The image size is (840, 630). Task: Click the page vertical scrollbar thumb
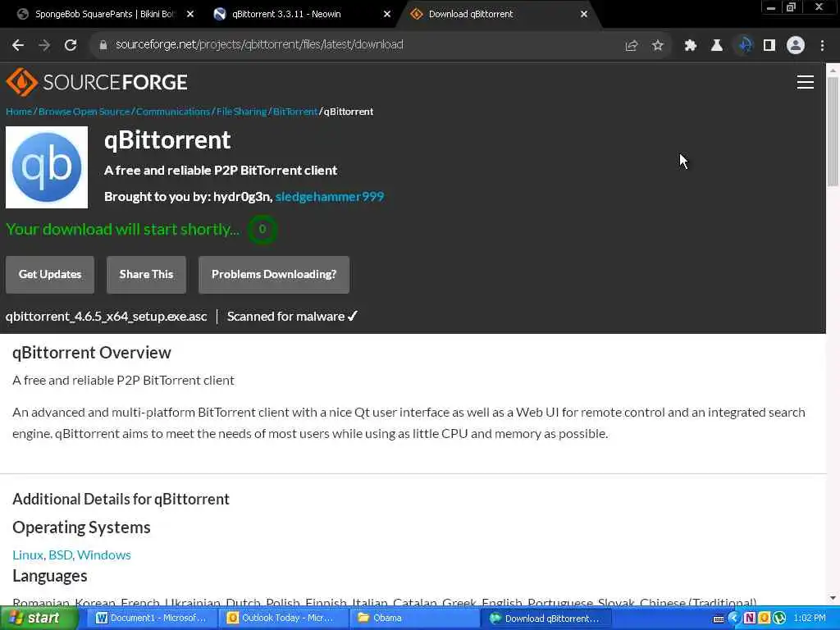pyautogui.click(x=833, y=131)
